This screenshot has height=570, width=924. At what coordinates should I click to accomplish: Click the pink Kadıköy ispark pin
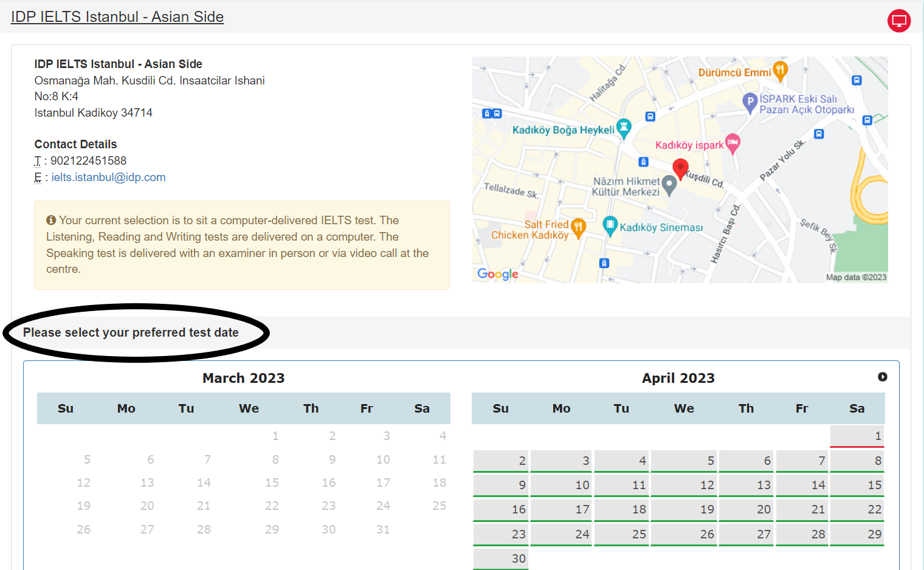point(733,143)
